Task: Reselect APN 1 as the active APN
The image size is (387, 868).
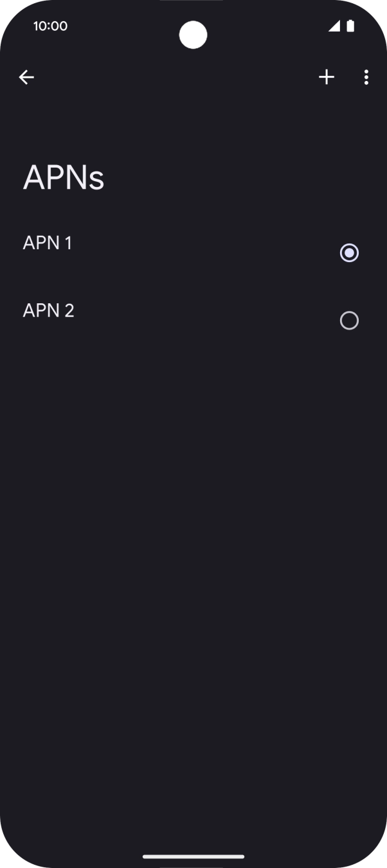Action: pos(349,252)
